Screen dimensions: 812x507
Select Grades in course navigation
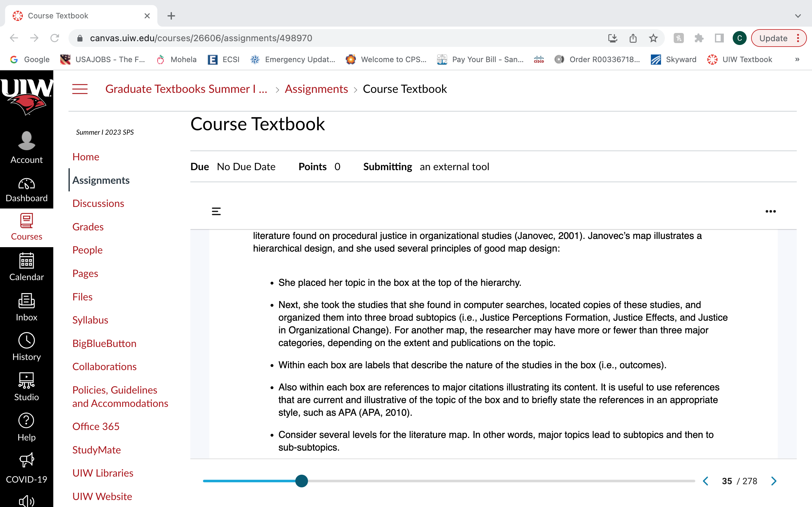(x=88, y=227)
